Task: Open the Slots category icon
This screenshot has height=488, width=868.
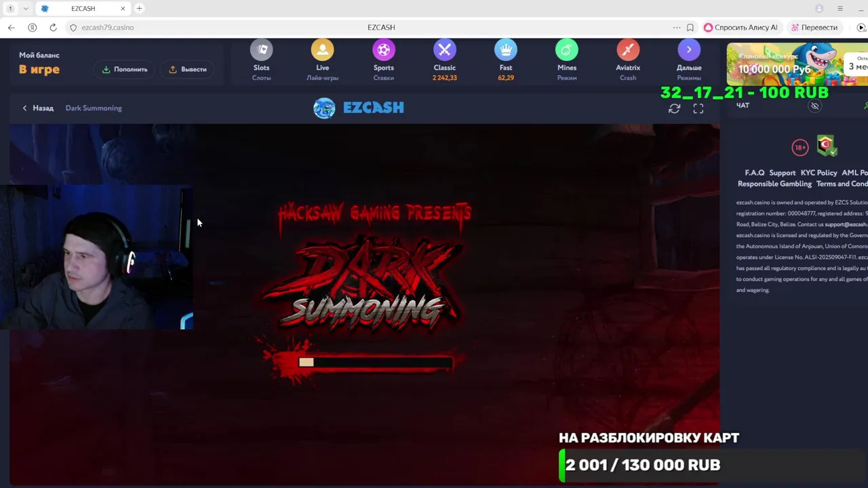Action: (261, 51)
